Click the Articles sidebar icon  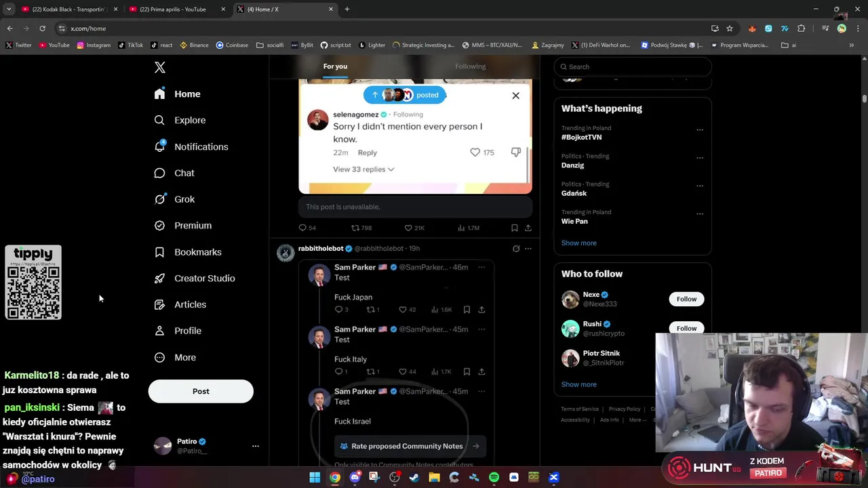[x=159, y=304]
